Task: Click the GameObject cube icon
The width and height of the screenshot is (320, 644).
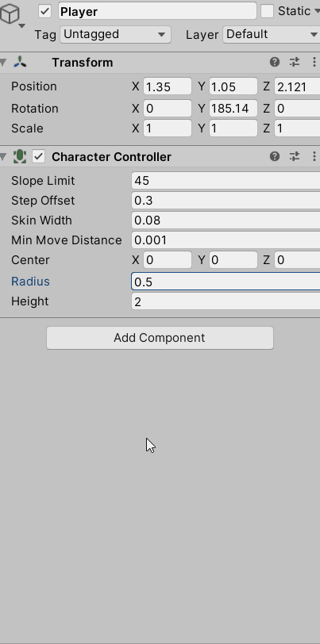Action: coord(10,13)
